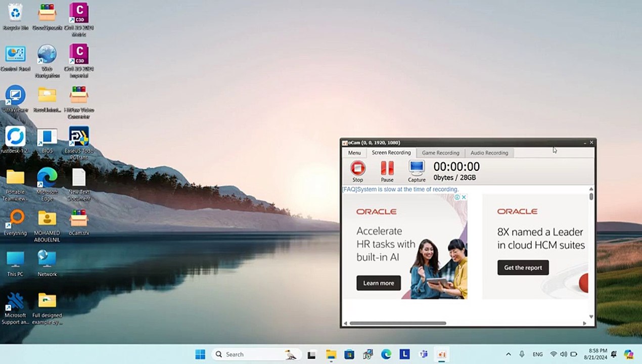This screenshot has width=642, height=364.
Task: Pause the oCam recording
Action: 387,171
